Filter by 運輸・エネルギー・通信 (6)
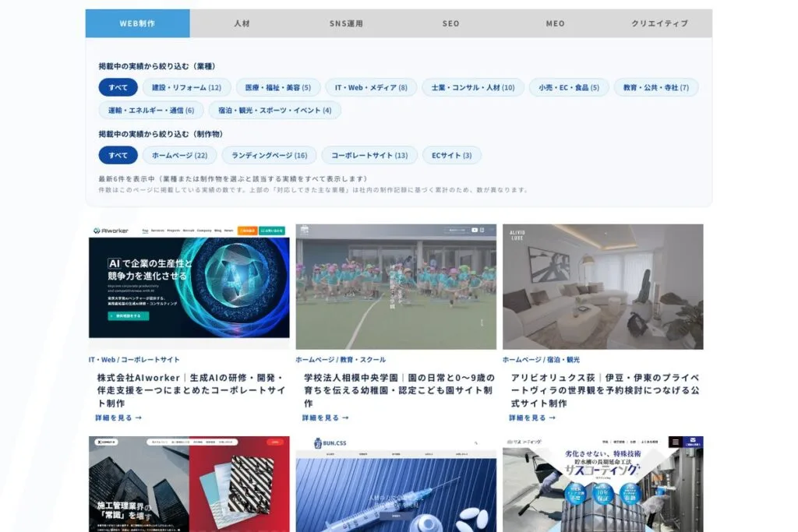This screenshot has width=798, height=532. click(151, 111)
